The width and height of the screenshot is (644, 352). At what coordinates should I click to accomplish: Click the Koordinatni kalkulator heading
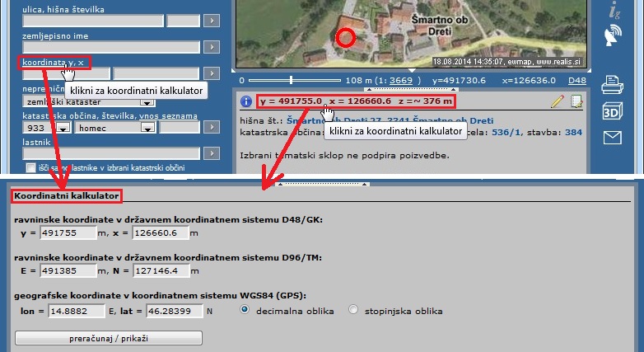(x=67, y=195)
